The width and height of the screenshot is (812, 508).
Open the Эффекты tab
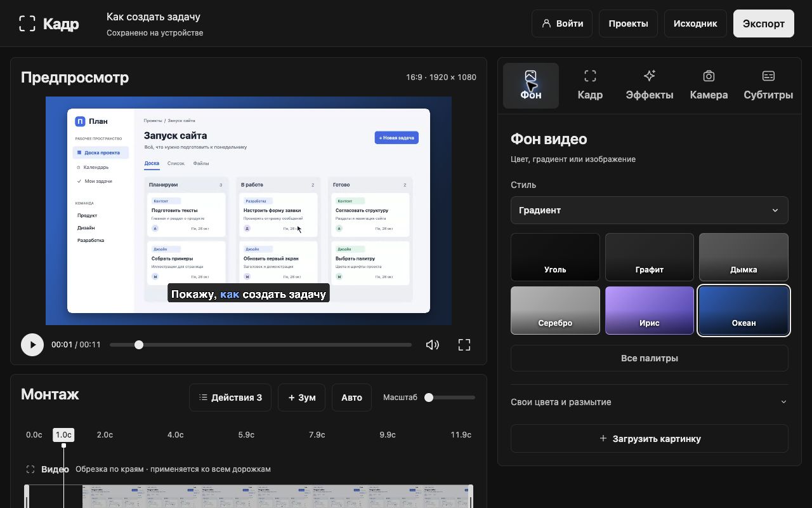650,86
